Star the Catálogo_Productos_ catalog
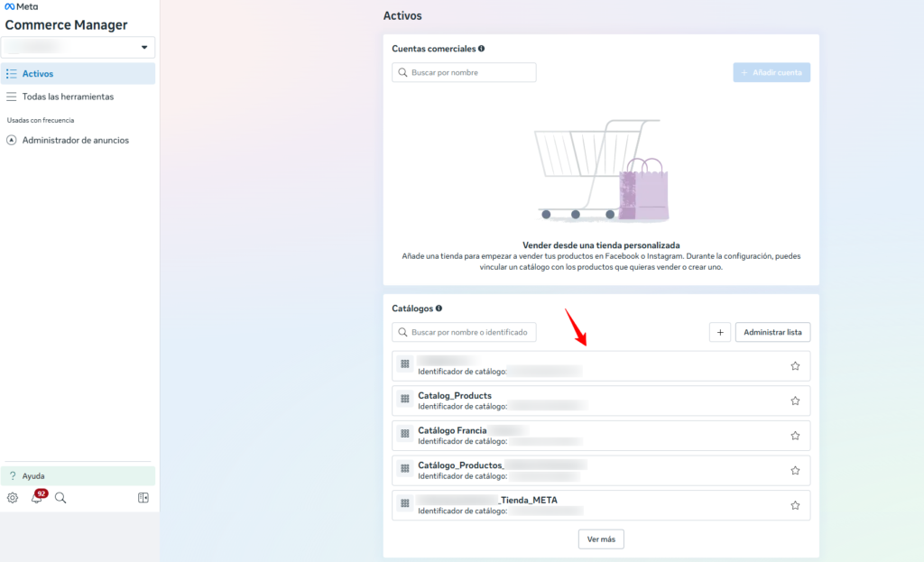 (795, 470)
